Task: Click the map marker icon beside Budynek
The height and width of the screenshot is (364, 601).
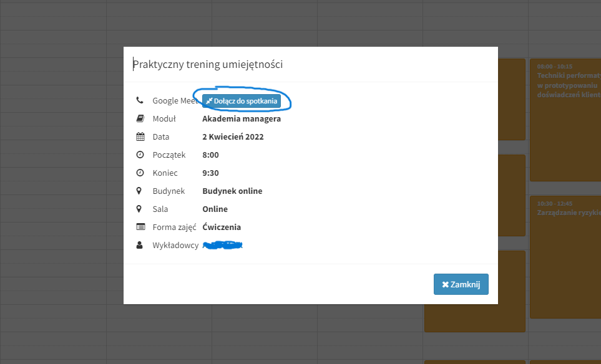Action: click(140, 191)
